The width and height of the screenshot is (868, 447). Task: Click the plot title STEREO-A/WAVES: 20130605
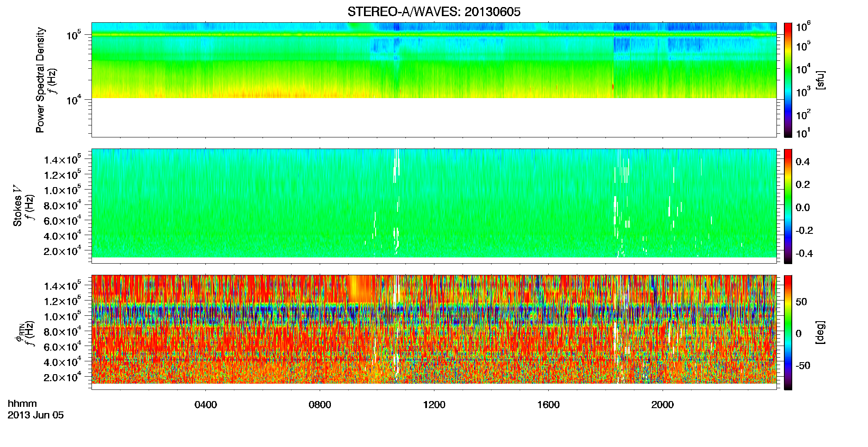pyautogui.click(x=434, y=12)
